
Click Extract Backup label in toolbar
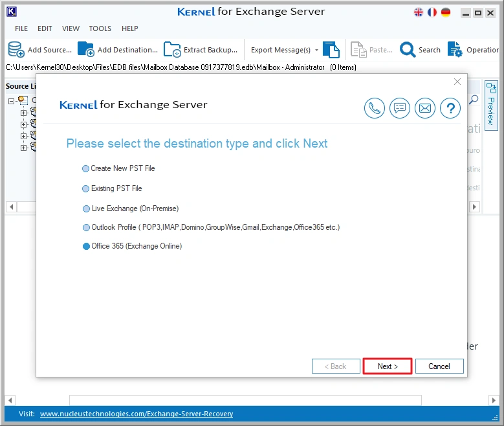pyautogui.click(x=210, y=50)
